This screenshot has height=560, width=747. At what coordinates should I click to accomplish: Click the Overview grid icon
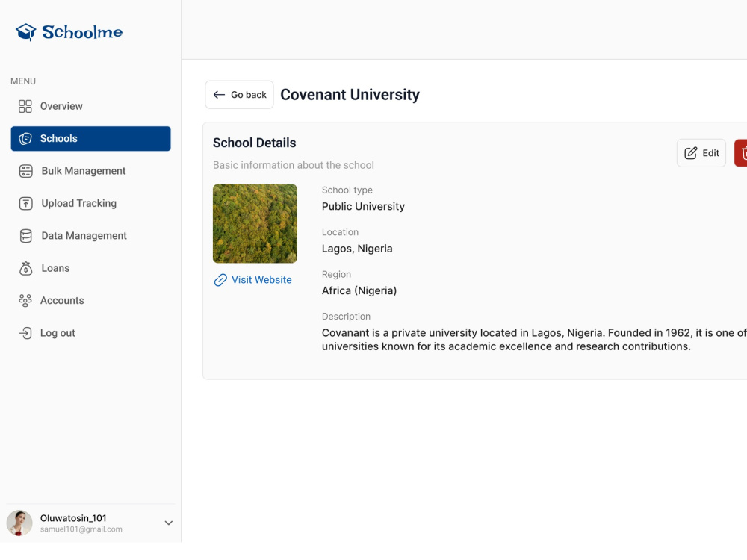(x=25, y=106)
